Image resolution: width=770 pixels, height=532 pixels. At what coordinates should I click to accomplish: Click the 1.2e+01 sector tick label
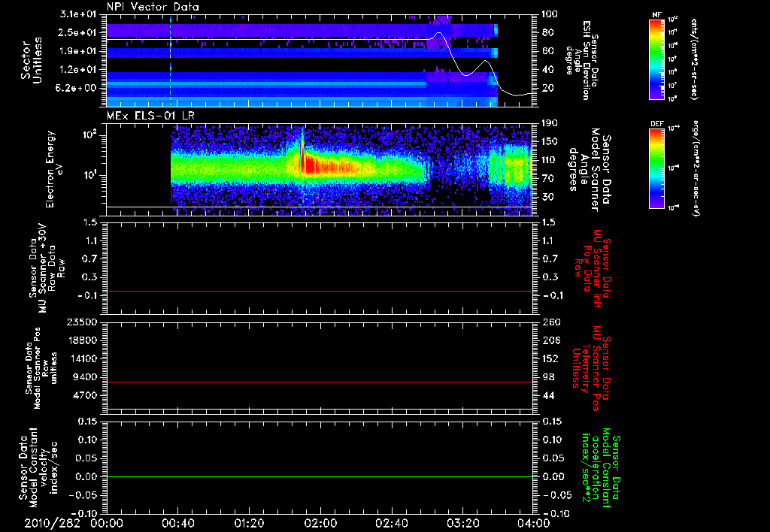[78, 70]
